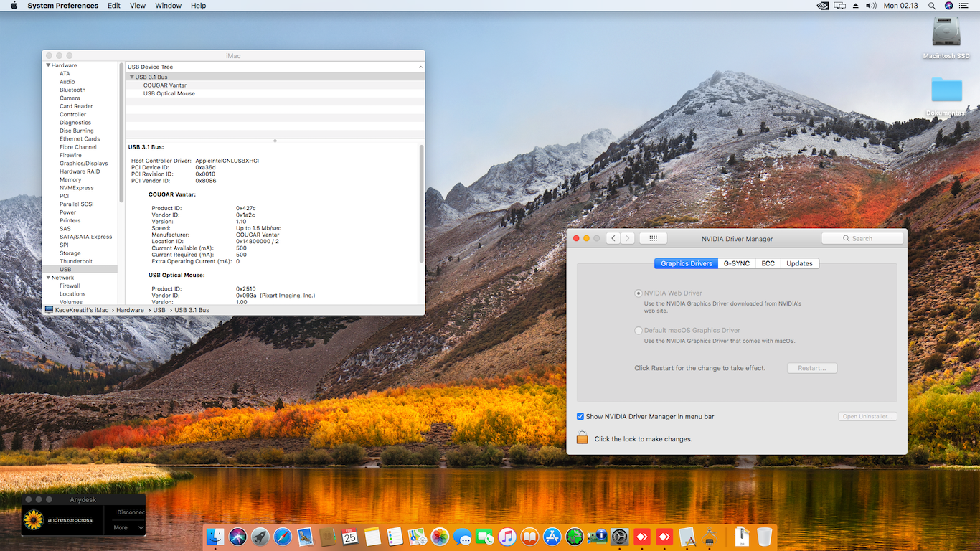The image size is (980, 551).
Task: Go back in NVIDIA Driver Manager
Action: pos(613,238)
